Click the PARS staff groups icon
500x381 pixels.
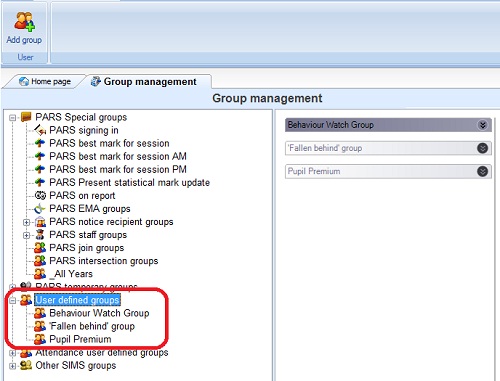[x=40, y=235]
